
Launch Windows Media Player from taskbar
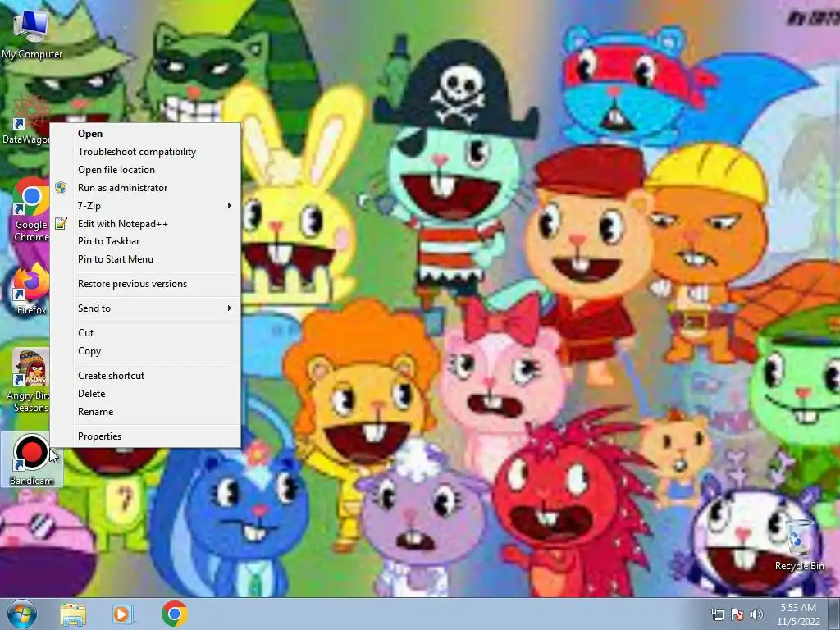(122, 614)
